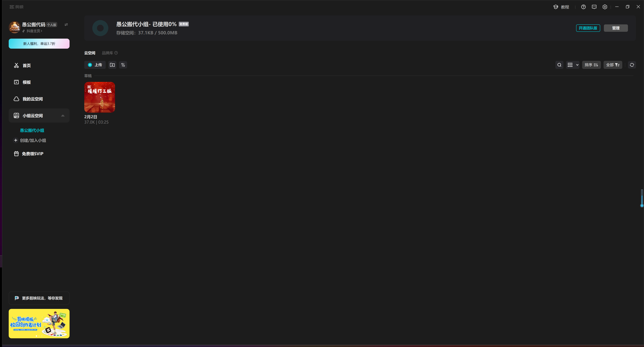The width and height of the screenshot is (644, 347).
Task: Click the batch transfer arrows icon
Action: point(123,65)
